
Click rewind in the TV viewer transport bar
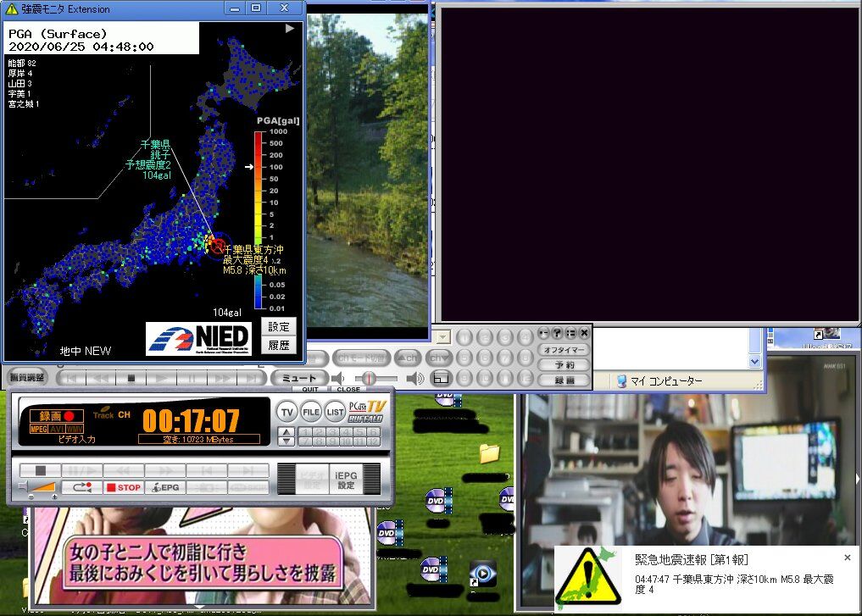pos(101,378)
